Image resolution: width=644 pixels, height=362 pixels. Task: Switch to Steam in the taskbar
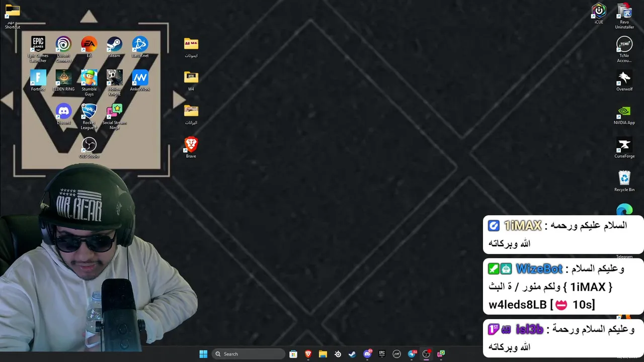coord(352,354)
